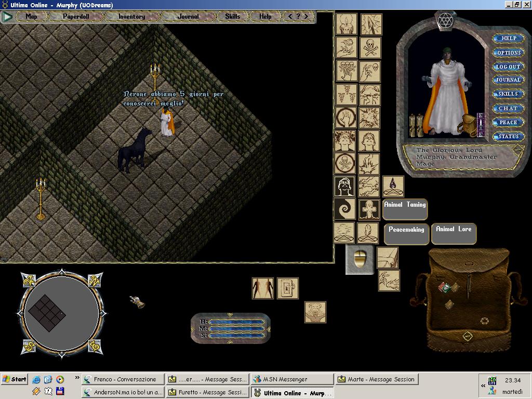Screen dimensions: 532x399
Task: Open the CHAT button on paperdoll
Action: tap(508, 108)
